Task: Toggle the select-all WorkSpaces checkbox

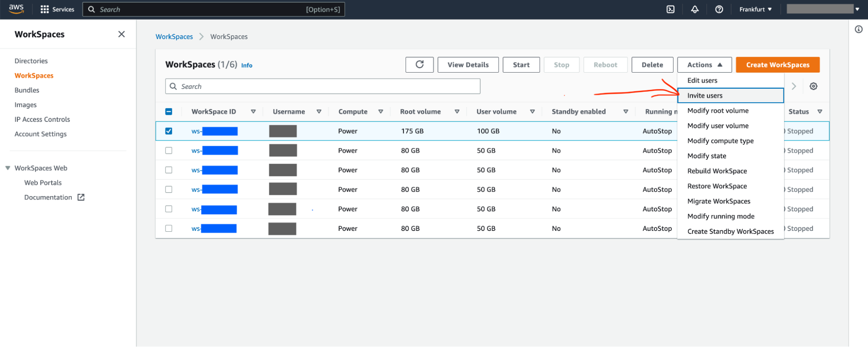Action: [169, 112]
